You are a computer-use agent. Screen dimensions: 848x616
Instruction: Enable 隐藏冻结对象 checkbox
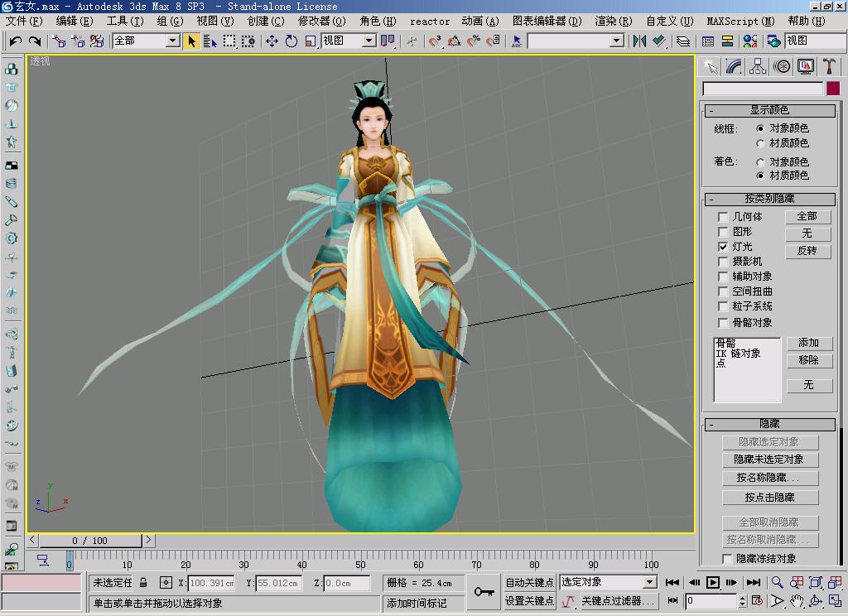point(727,558)
